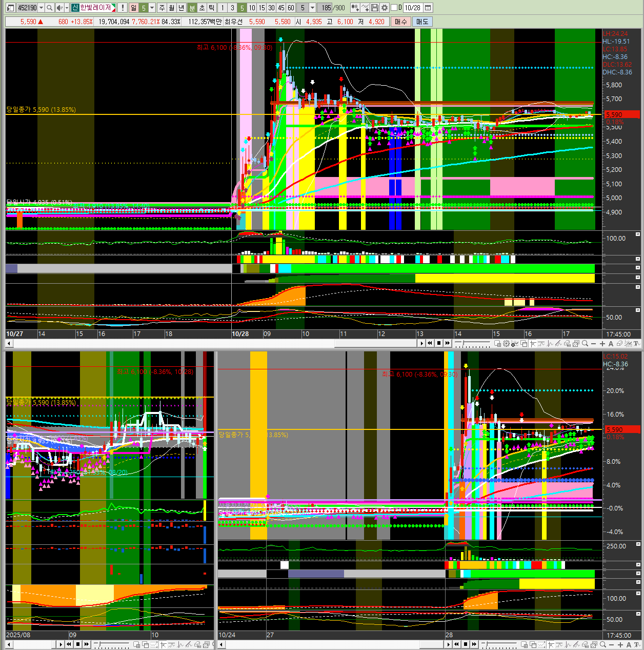
Task: Select the 10 minute interval button
Action: 252,8
